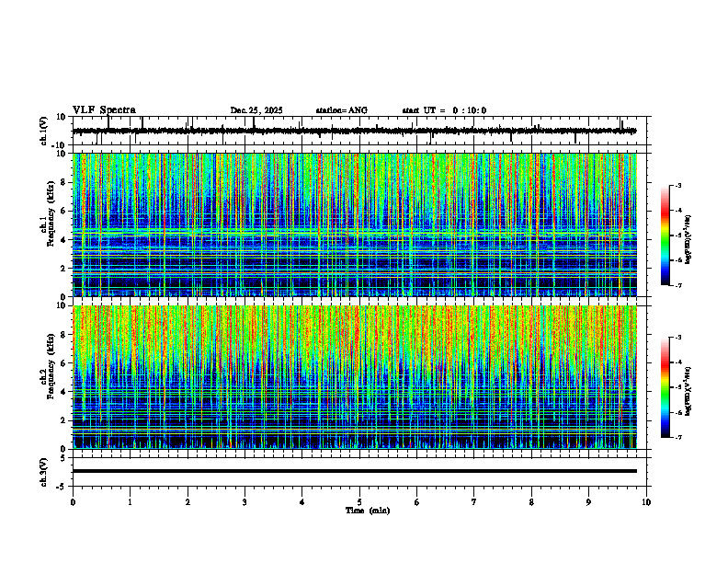The width and height of the screenshot is (728, 563).
Task: Click the "8" tick on ch.1 frequency axis
Action: (x=64, y=182)
